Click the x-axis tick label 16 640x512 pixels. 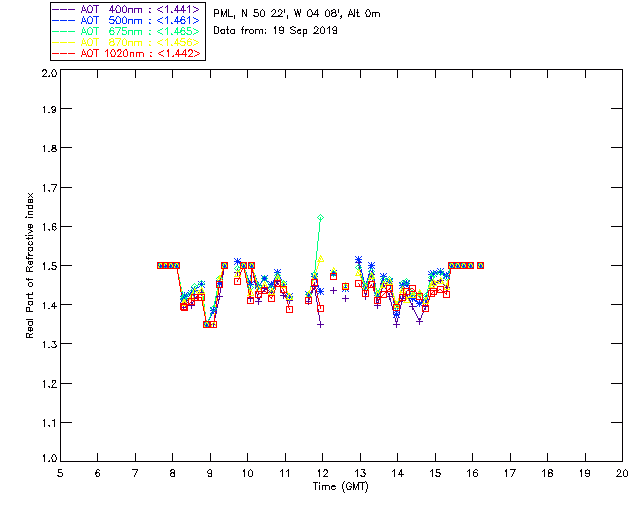point(472,473)
